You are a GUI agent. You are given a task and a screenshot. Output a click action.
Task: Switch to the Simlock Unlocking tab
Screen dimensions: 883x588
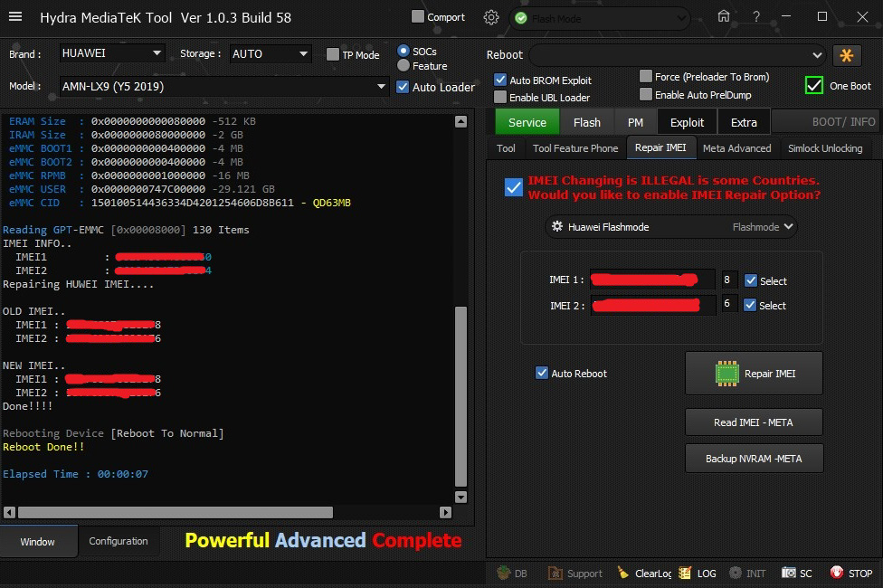coord(824,148)
